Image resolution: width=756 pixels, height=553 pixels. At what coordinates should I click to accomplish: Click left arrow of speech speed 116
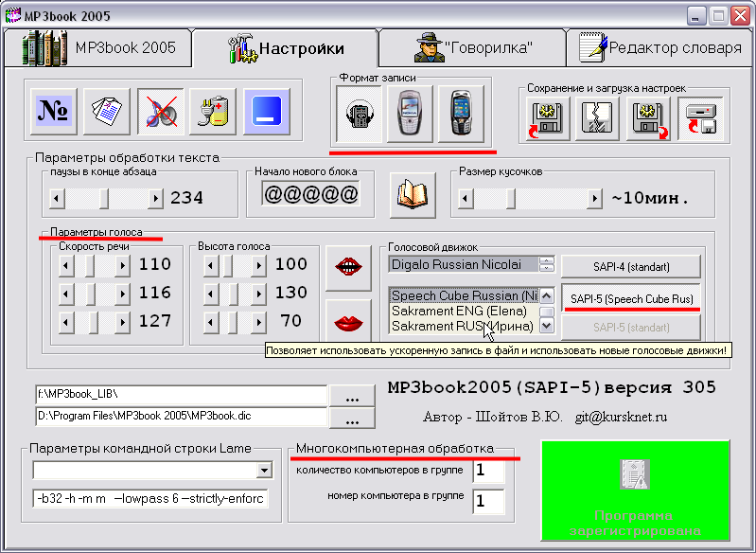66,294
